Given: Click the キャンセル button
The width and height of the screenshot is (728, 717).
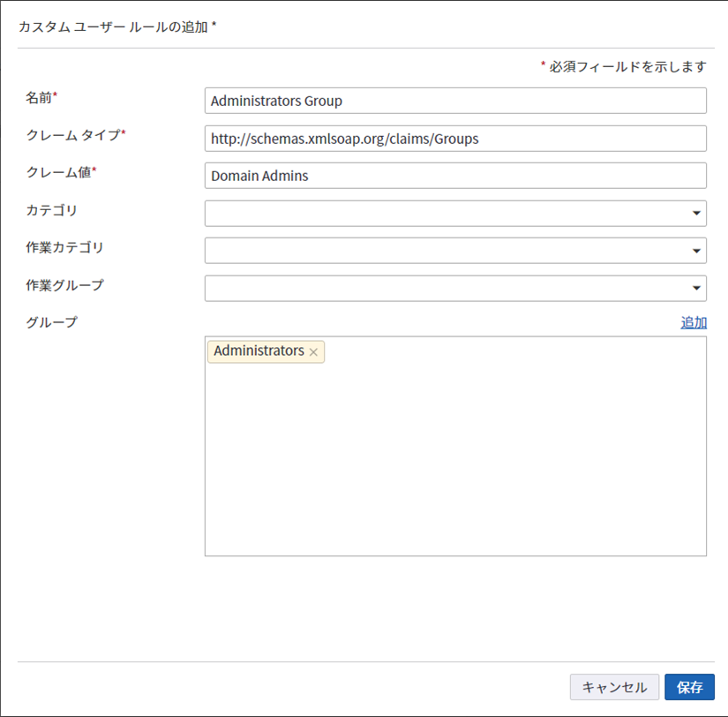Looking at the screenshot, I should 614,687.
